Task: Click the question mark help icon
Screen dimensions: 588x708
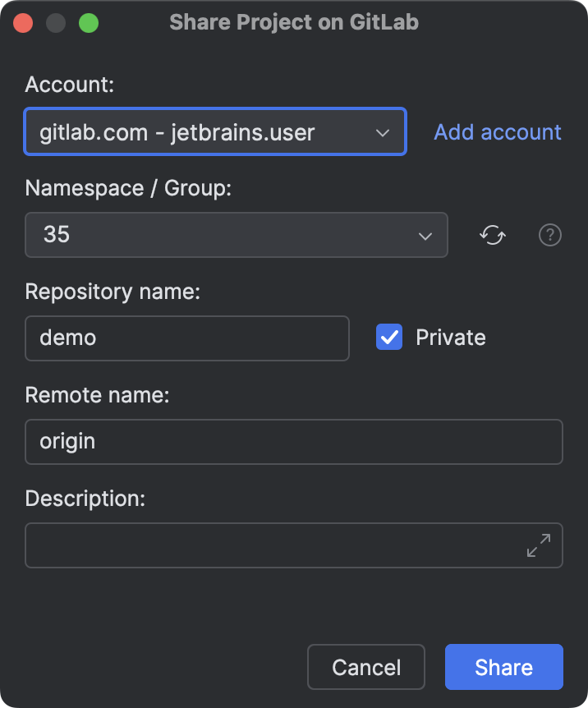Action: point(549,235)
